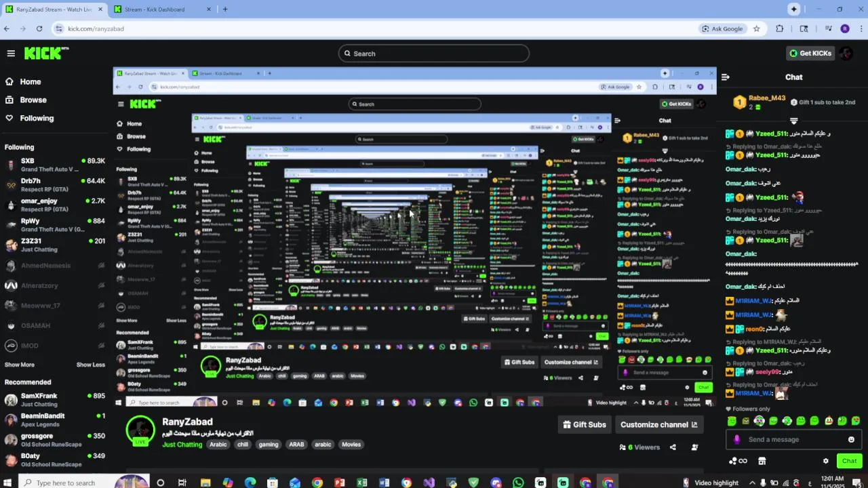Open grossgore recommended channel
The width and height of the screenshot is (868, 488).
click(54, 440)
